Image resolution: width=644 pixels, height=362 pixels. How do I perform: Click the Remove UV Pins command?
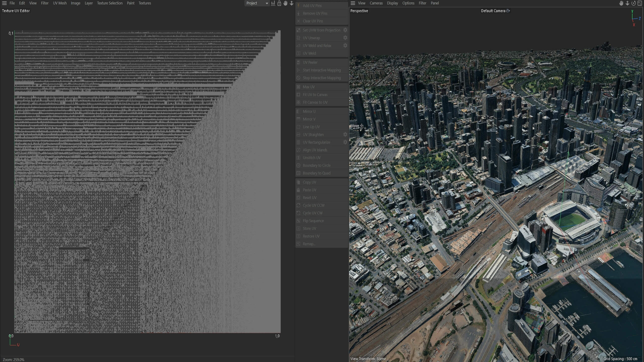[x=322, y=13]
